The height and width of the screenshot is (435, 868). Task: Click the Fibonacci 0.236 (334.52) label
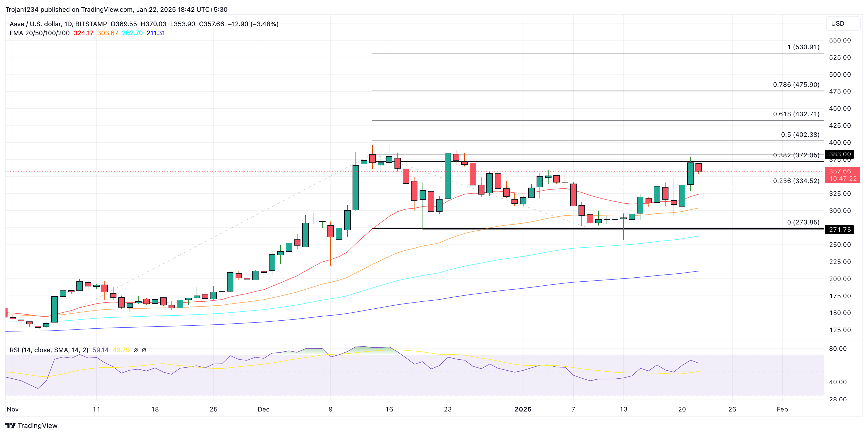click(796, 181)
